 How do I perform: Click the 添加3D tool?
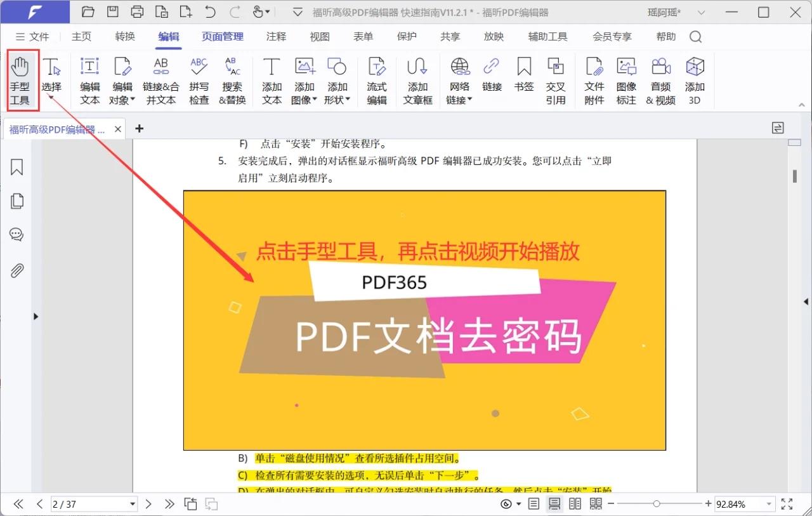695,81
